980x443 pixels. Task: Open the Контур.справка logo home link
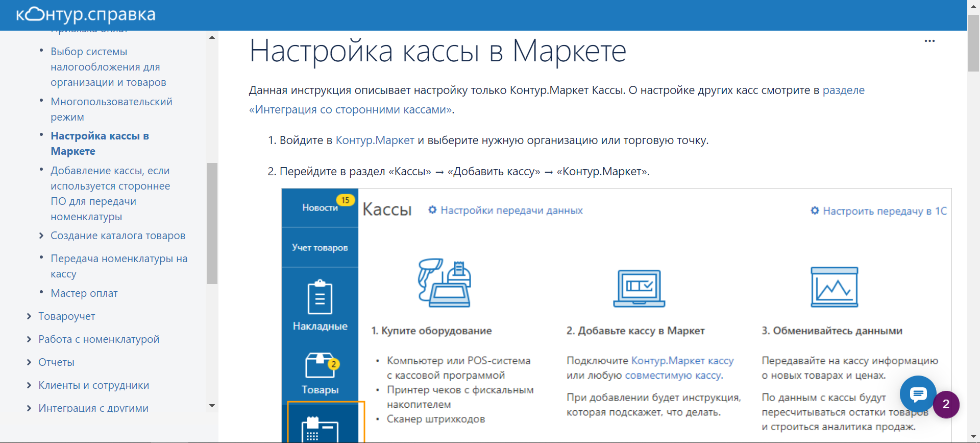(x=86, y=15)
